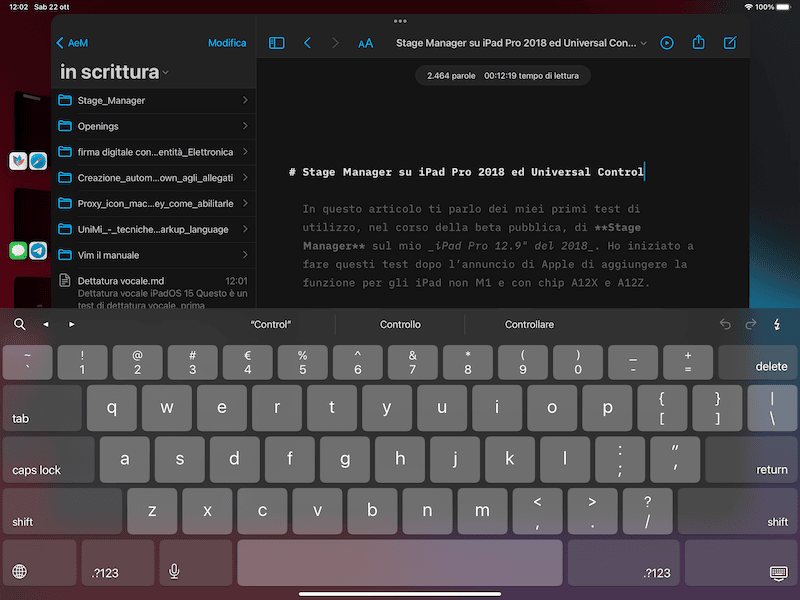Open the firma digitale folder
Viewport: 800px width, 600px height.
click(x=154, y=152)
